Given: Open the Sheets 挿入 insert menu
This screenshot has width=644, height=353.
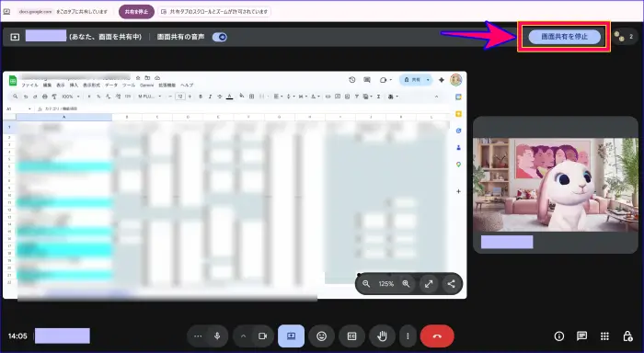Looking at the screenshot, I should tap(74, 85).
